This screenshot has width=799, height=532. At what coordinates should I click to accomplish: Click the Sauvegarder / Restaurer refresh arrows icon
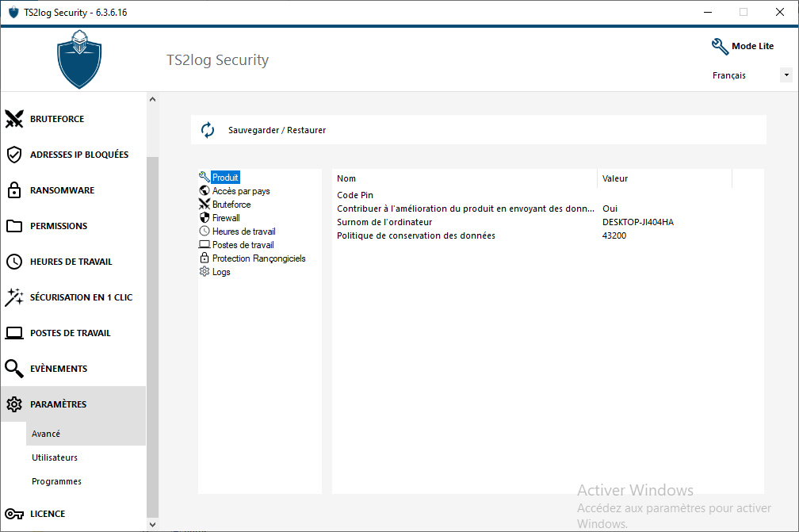point(208,130)
